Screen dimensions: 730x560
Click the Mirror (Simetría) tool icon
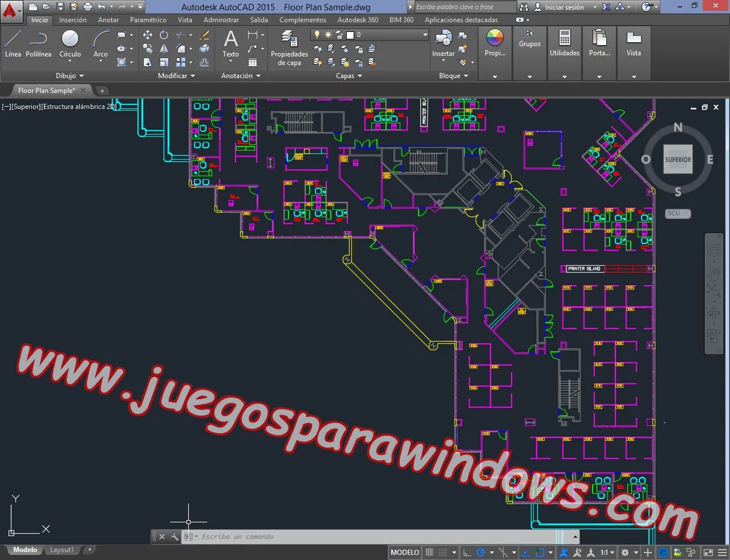164,48
